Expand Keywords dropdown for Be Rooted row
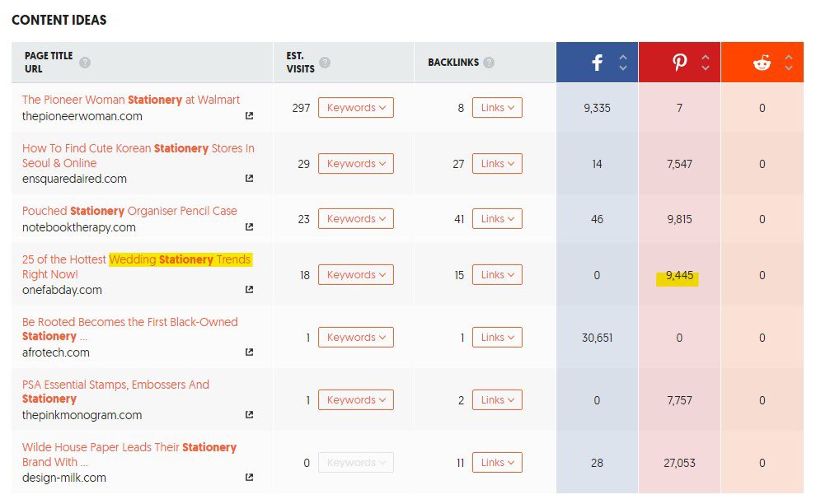The width and height of the screenshot is (816, 504). click(356, 337)
